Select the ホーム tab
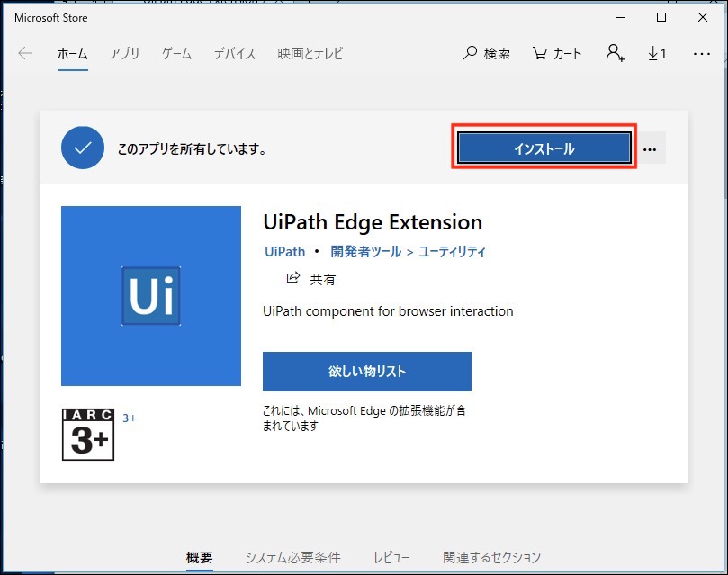The image size is (728, 575). [x=73, y=54]
